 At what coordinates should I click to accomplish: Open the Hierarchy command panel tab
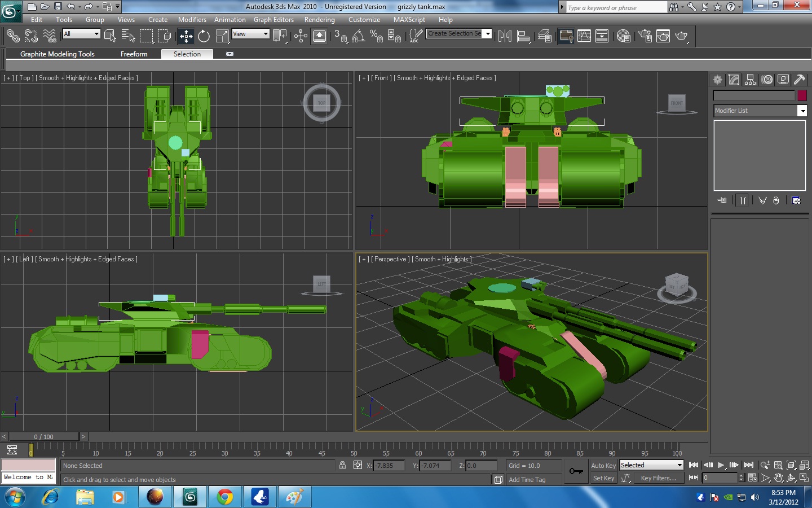pos(750,80)
